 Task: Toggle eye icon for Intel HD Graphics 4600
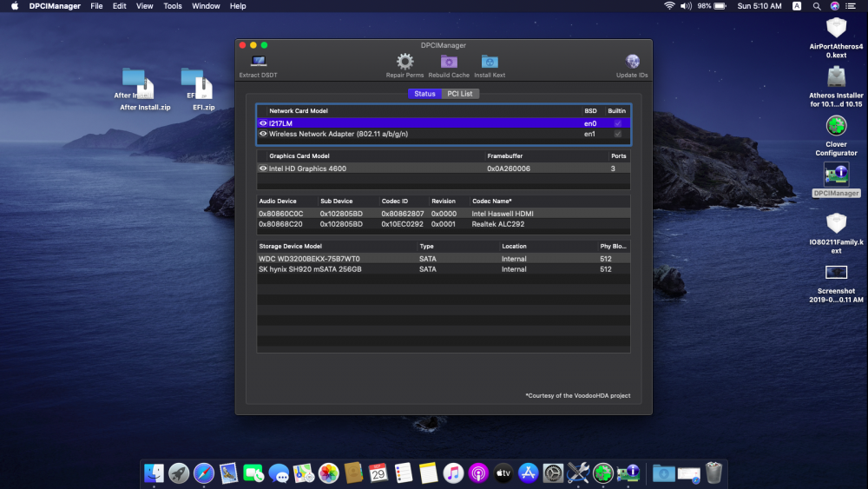coord(263,169)
